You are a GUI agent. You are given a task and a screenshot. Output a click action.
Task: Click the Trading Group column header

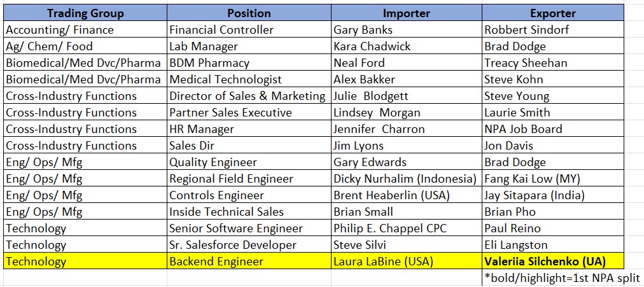click(x=85, y=13)
